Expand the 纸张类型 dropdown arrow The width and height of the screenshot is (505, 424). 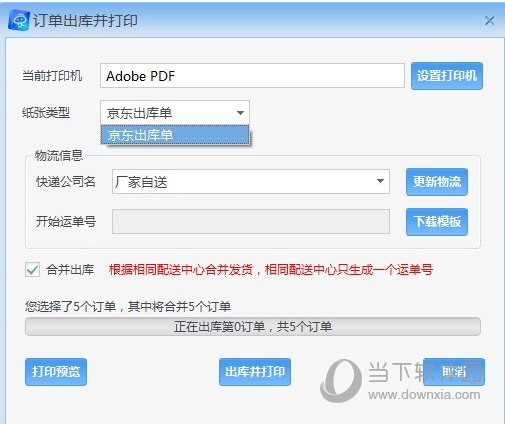240,113
